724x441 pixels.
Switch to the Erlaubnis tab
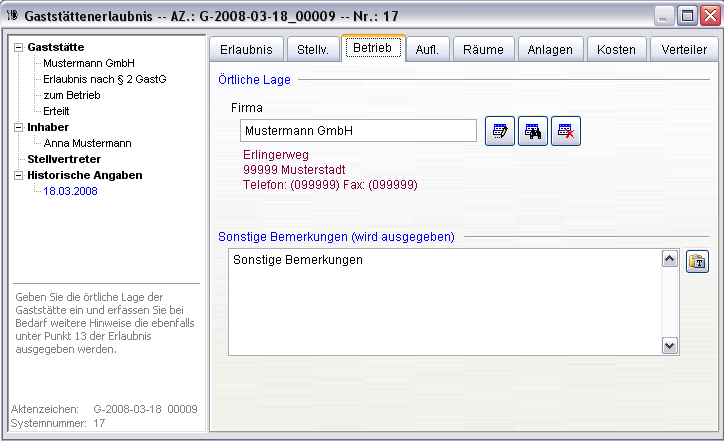point(246,49)
